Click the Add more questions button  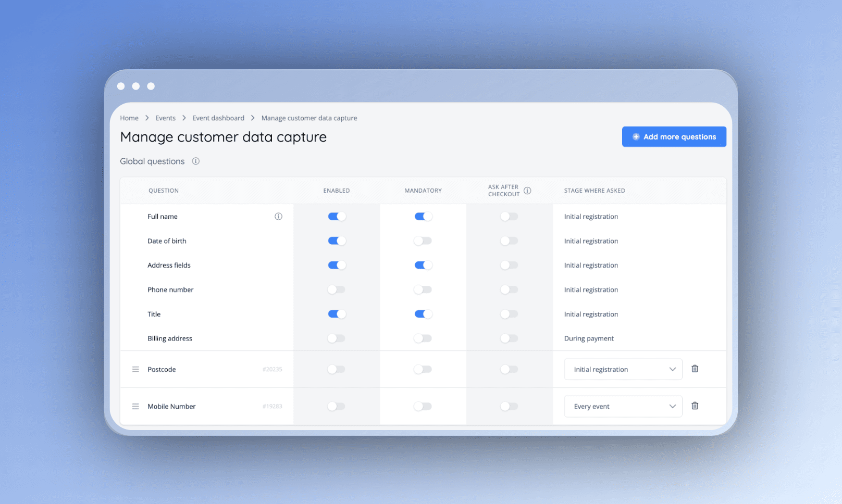(x=674, y=137)
